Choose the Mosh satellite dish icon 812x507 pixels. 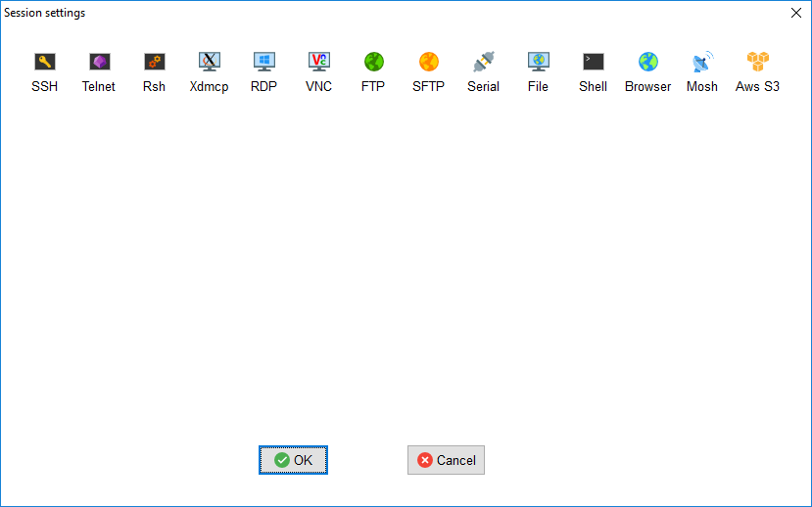(x=702, y=63)
